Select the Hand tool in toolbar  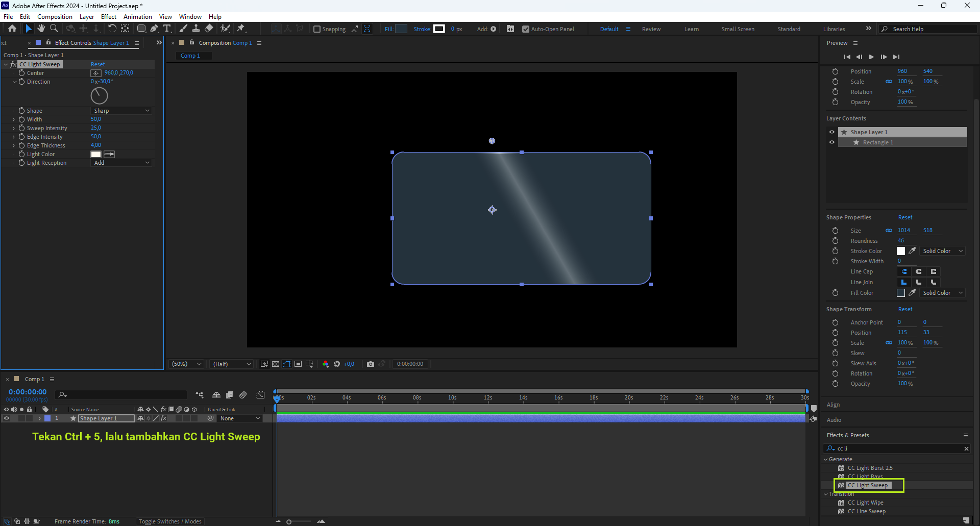pos(41,29)
